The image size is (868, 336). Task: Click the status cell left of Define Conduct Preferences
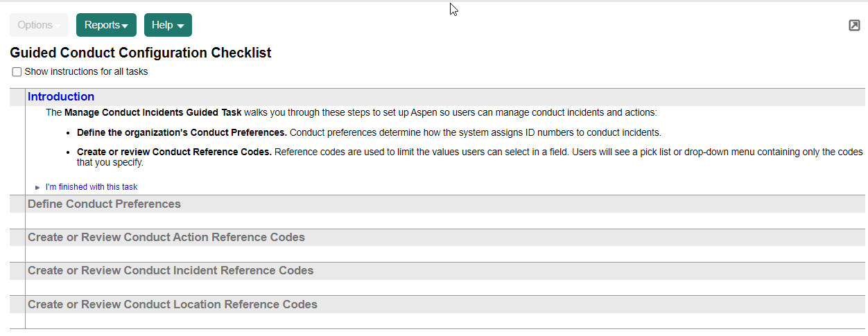click(17, 204)
